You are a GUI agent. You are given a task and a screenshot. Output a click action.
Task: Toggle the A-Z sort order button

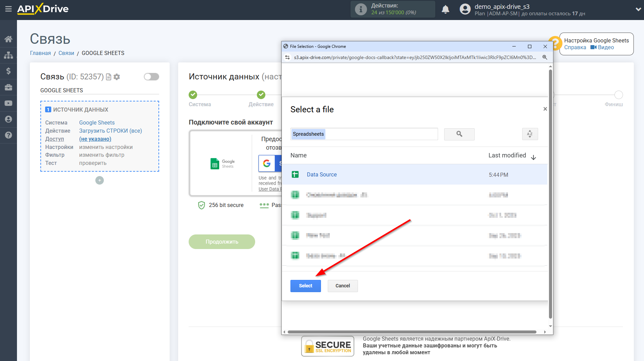point(529,134)
